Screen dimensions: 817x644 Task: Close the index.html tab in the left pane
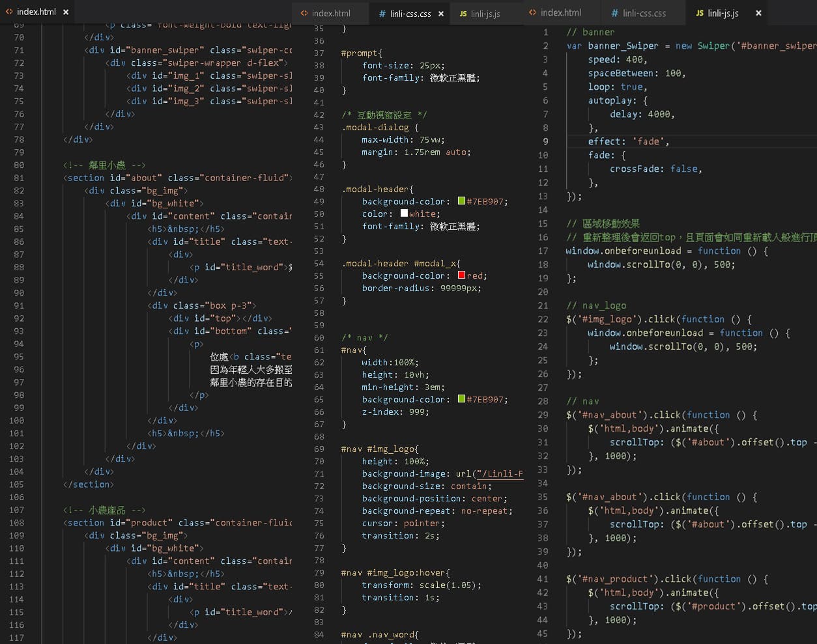pos(66,12)
